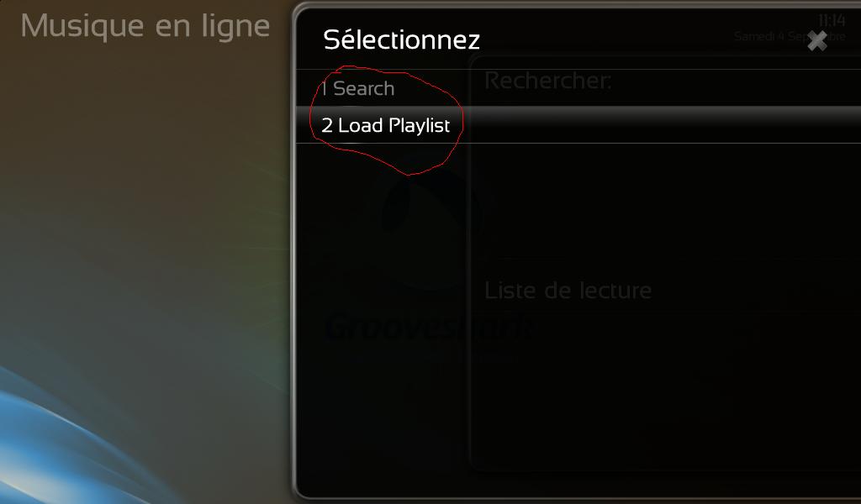
Task: Click the dimmed Grooveshark name text
Action: pyautogui.click(x=428, y=328)
